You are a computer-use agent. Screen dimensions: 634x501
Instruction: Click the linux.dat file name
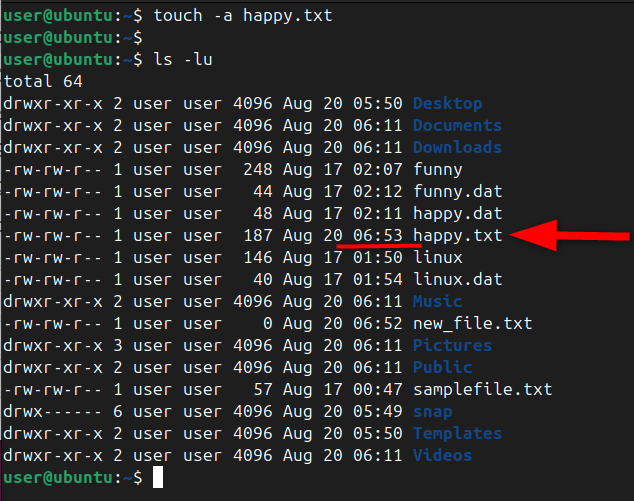click(x=457, y=280)
